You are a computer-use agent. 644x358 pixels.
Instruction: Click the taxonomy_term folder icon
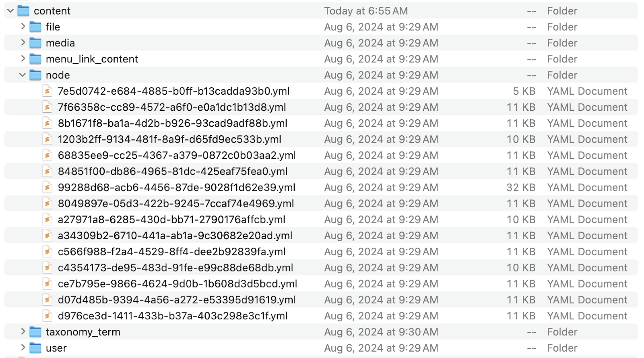point(35,332)
